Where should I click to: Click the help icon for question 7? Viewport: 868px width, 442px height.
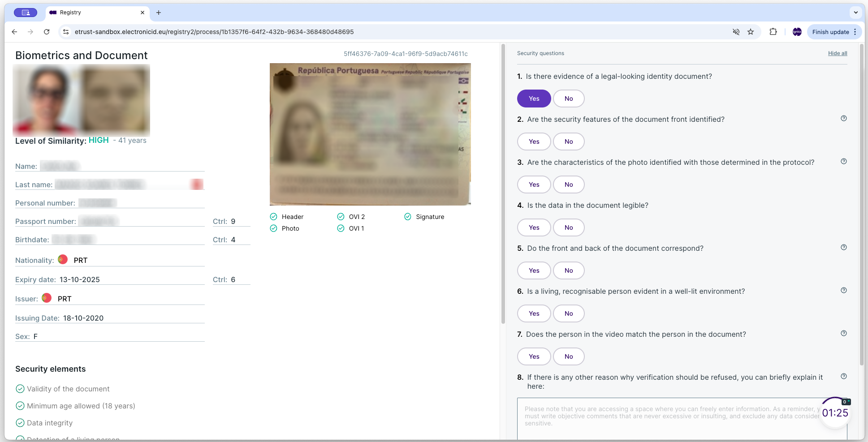(x=844, y=333)
